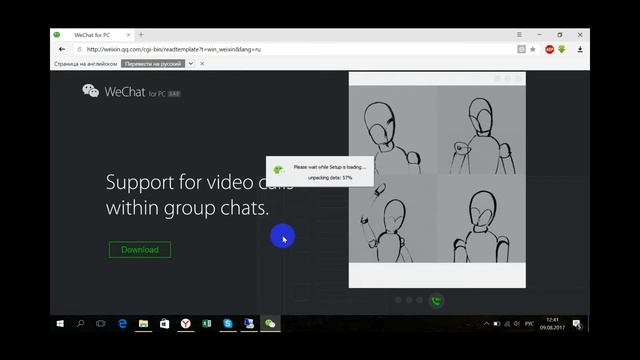Click the WeChat icon in the setup loading dialog
640x360 pixels.
pyautogui.click(x=279, y=170)
